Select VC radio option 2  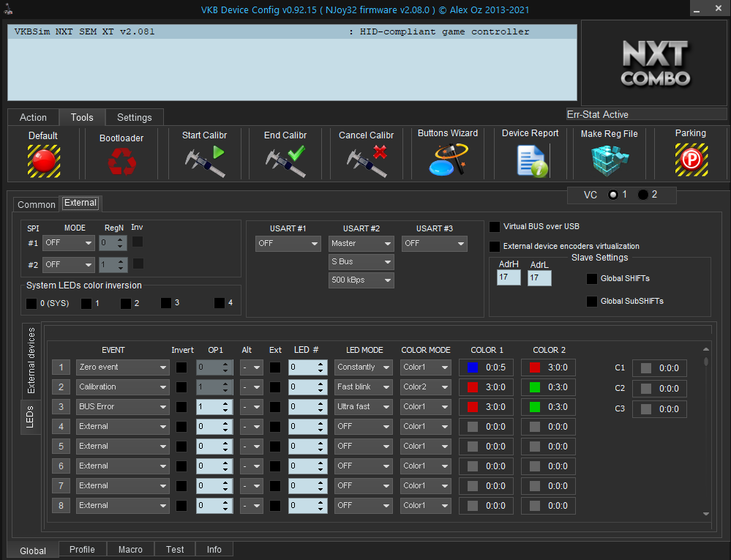point(643,195)
